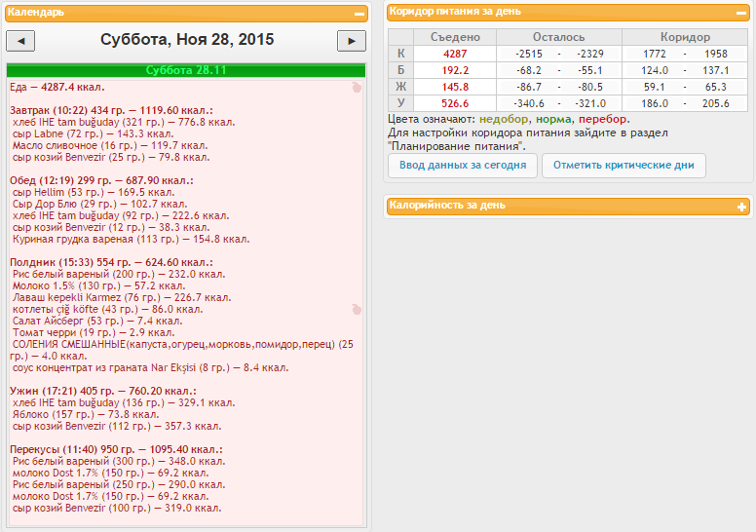Select the Еда — 4287.4 ккал. total line
Screen dimensions: 756x532
click(x=57, y=88)
